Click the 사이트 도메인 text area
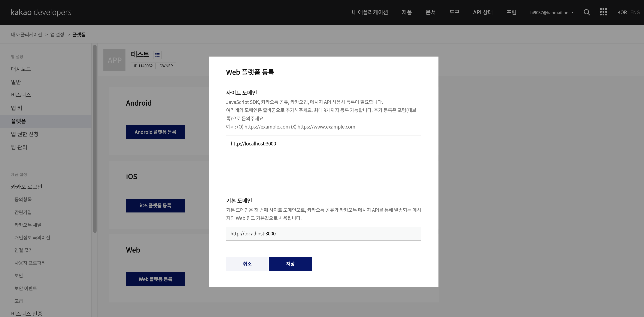 coord(323,161)
